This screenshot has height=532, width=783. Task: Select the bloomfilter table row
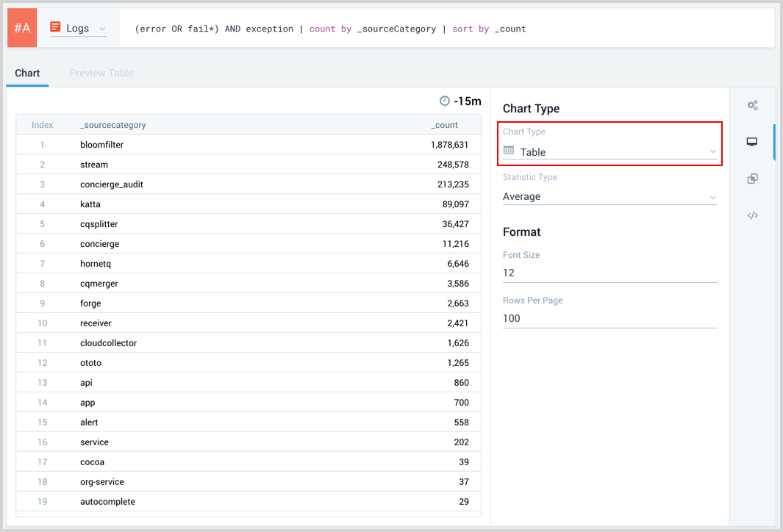(249, 145)
